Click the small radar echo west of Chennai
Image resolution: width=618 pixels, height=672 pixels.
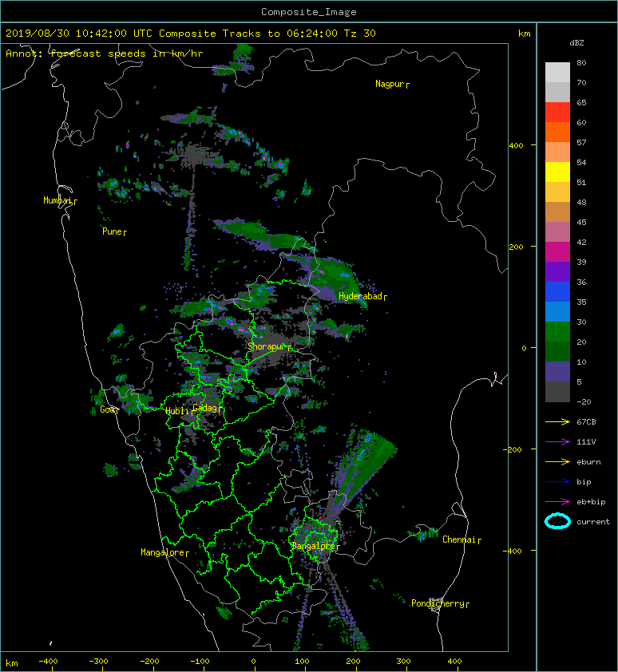point(424,534)
